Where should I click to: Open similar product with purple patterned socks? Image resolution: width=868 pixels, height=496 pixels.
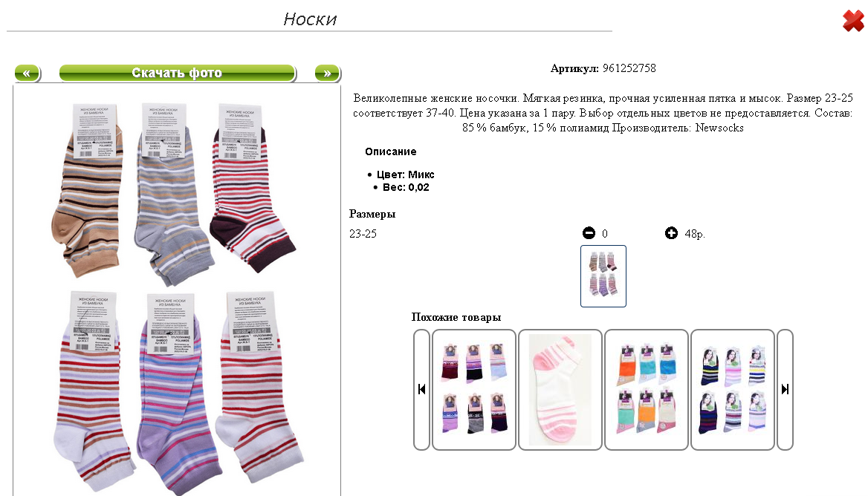pyautogui.click(x=474, y=390)
